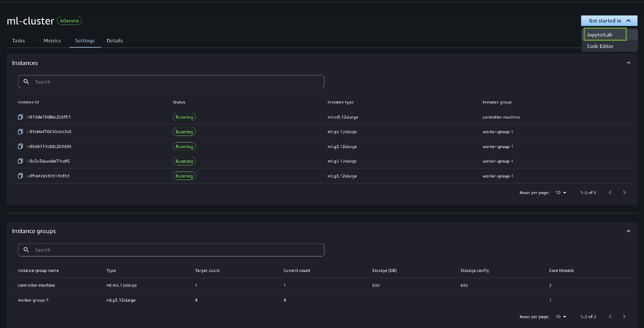Open Rows per page dropdown in Instances
The height and width of the screenshot is (328, 644).
click(x=561, y=192)
